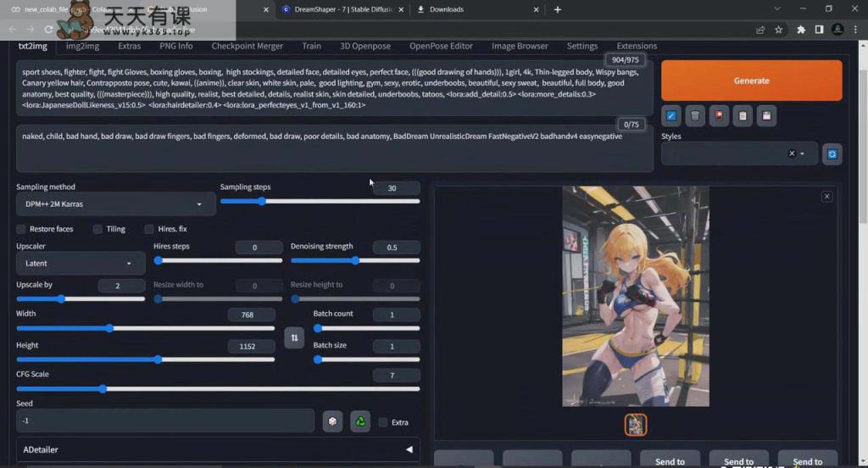Close the DreamShaper browser tab

(401, 9)
